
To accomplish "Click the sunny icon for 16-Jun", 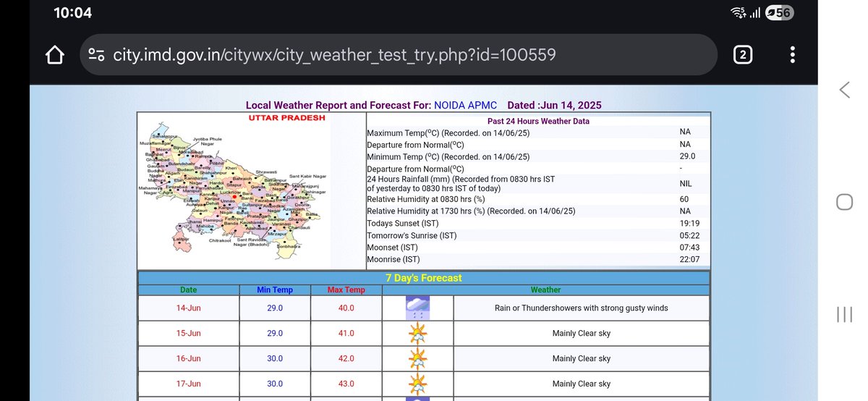I will pos(417,358).
